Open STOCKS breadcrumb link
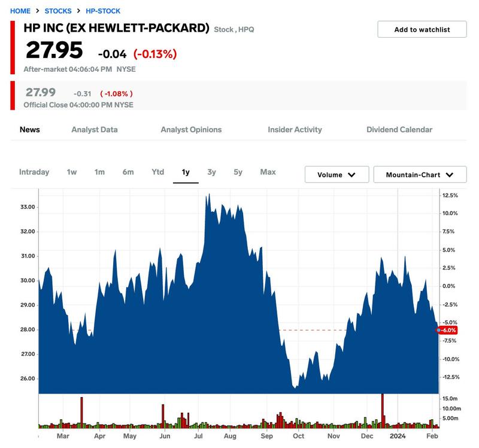The image size is (479, 448). tap(58, 11)
